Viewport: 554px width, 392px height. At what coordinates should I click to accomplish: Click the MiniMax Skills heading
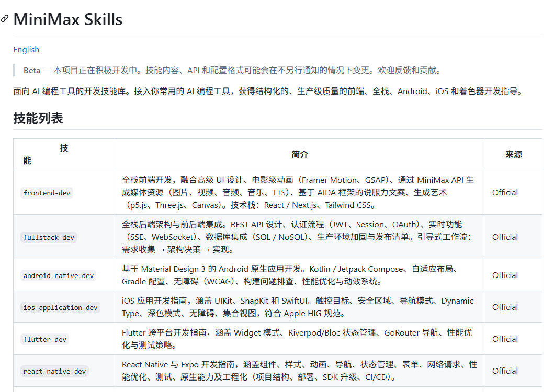[x=68, y=19]
